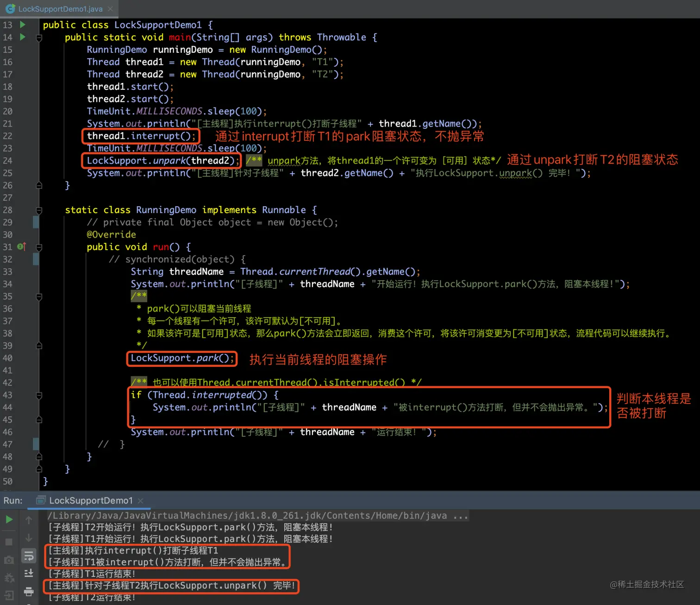Click the exit icon in the Run toolbar

9,595
